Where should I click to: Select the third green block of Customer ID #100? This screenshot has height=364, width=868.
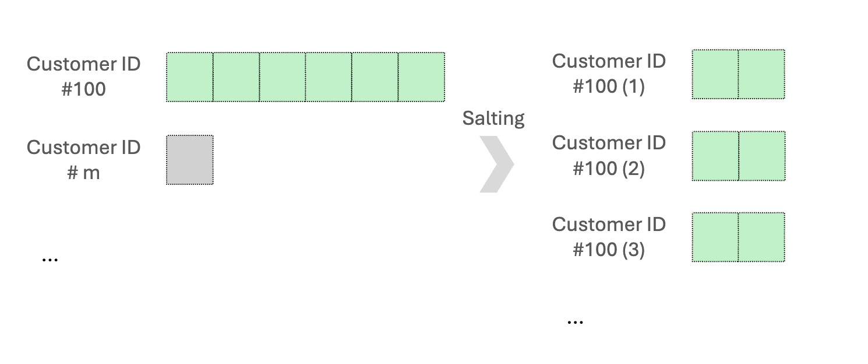[283, 77]
